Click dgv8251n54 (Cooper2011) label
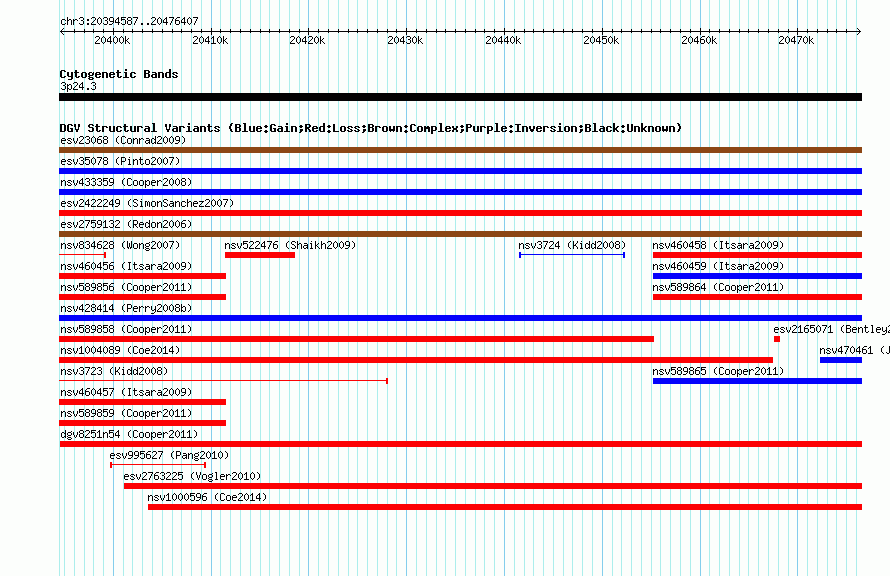Screen dimensions: 890x576 coord(129,434)
